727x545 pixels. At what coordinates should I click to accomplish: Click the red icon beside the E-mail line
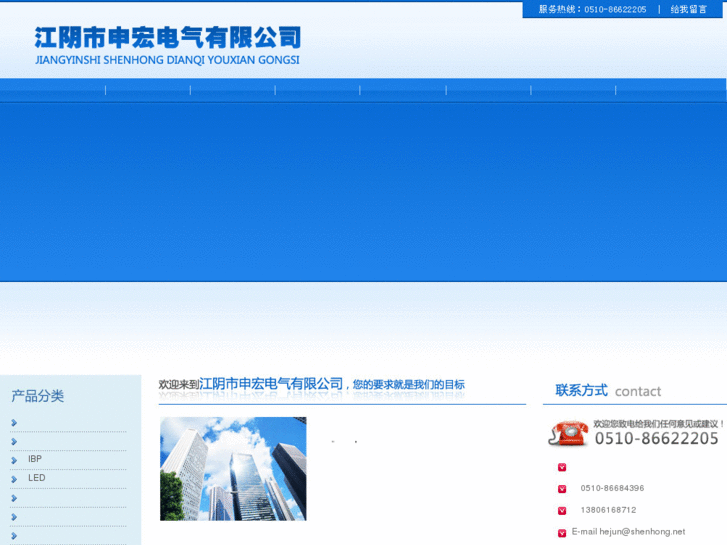pyautogui.click(x=562, y=533)
